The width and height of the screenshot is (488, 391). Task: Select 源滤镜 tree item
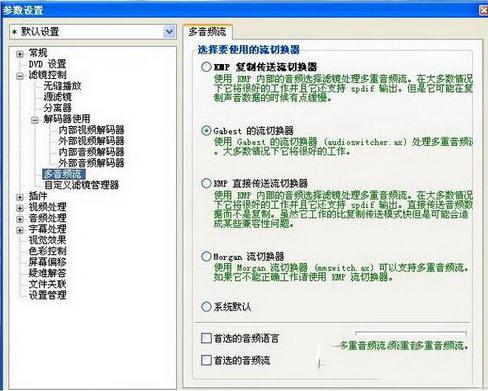tap(57, 97)
